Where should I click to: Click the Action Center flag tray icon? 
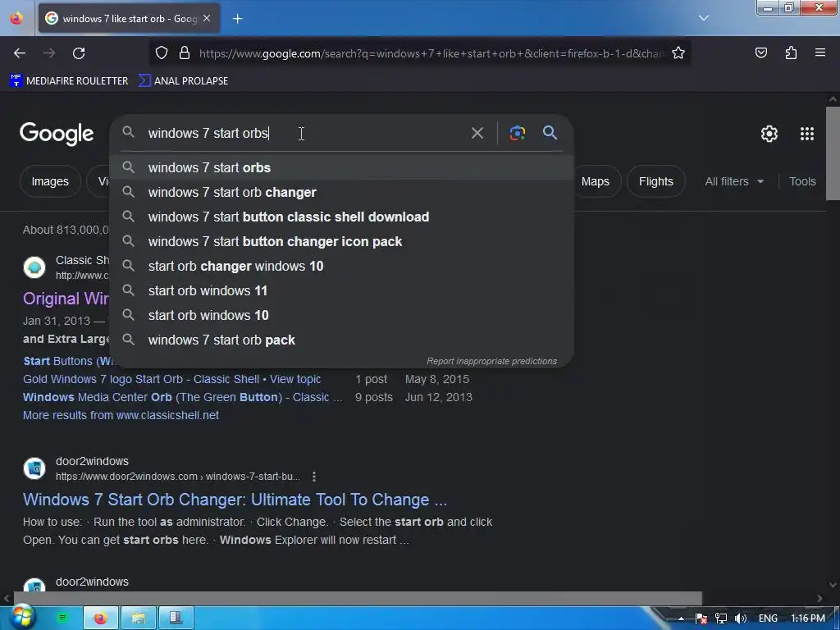[701, 619]
